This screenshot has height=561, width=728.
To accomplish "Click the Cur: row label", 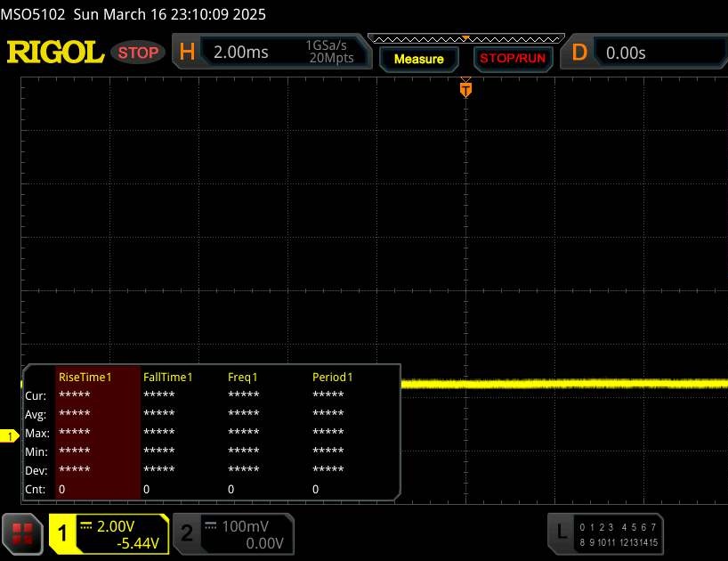I will pos(36,396).
